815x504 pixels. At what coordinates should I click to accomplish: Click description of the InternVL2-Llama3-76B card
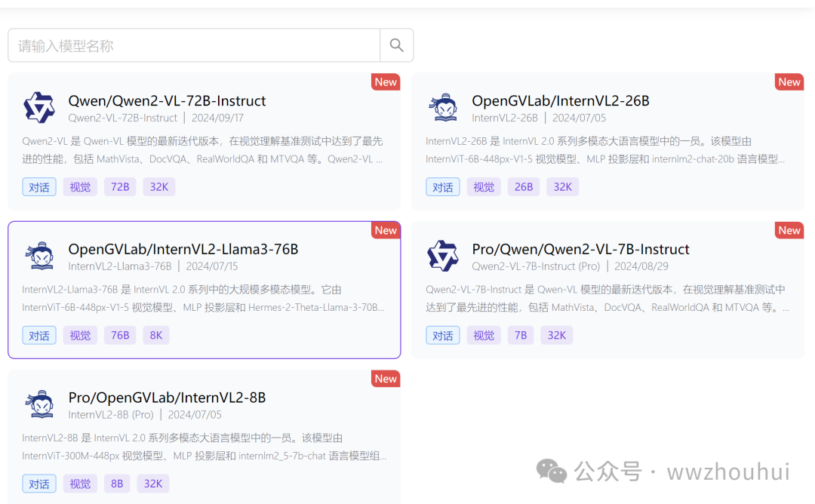point(203,299)
